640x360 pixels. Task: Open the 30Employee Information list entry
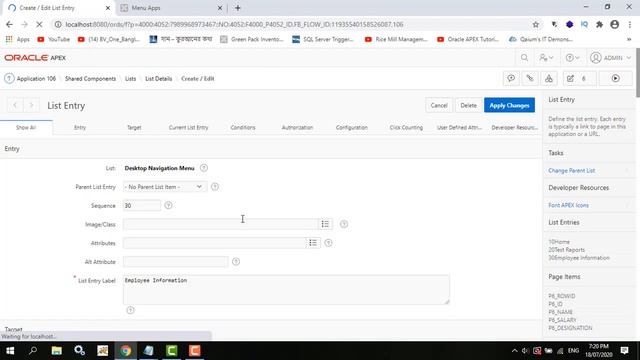click(579, 258)
